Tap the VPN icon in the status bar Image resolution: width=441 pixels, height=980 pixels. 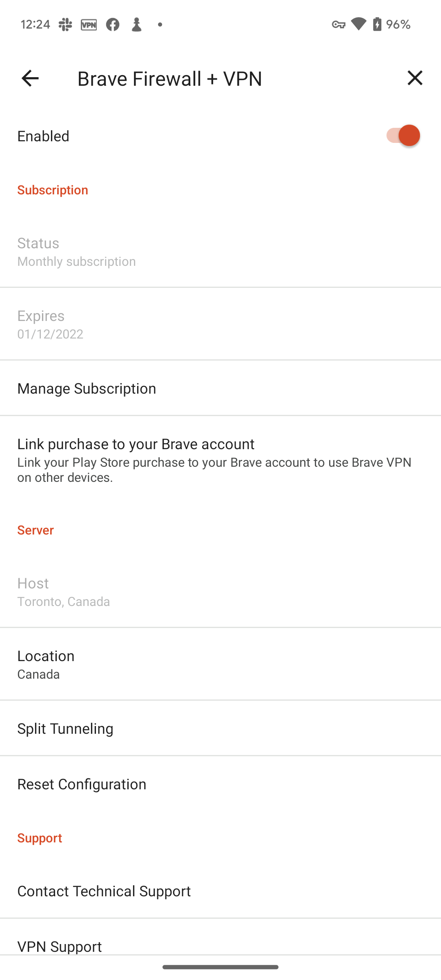pos(89,24)
